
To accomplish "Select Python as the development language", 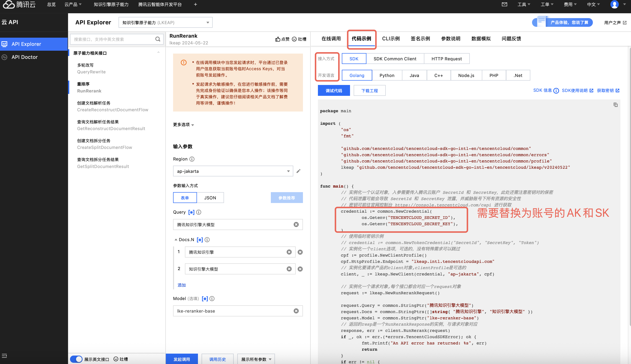I will pos(387,75).
